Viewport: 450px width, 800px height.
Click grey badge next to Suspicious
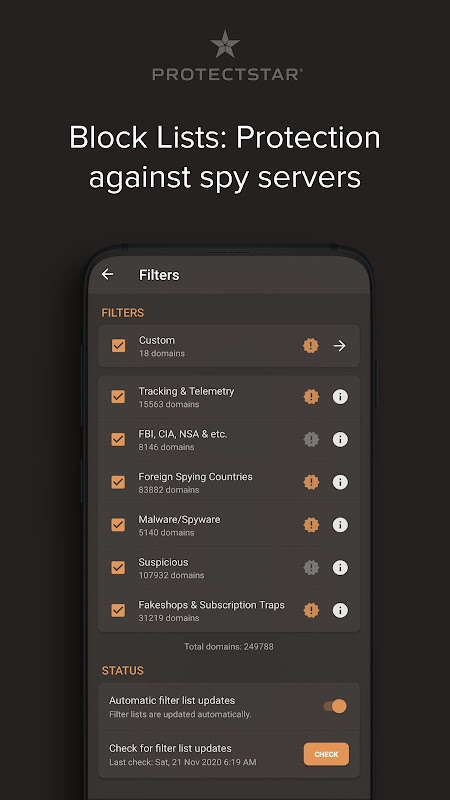pyautogui.click(x=311, y=567)
